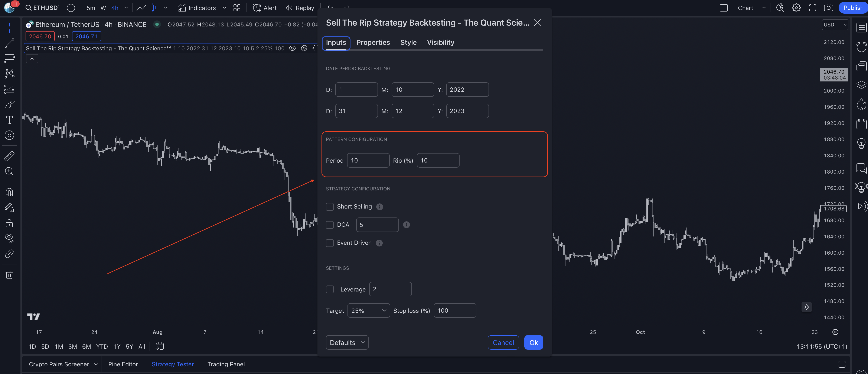This screenshot has height=374, width=868.
Task: Open the USDT currency dropdown
Action: point(835,25)
